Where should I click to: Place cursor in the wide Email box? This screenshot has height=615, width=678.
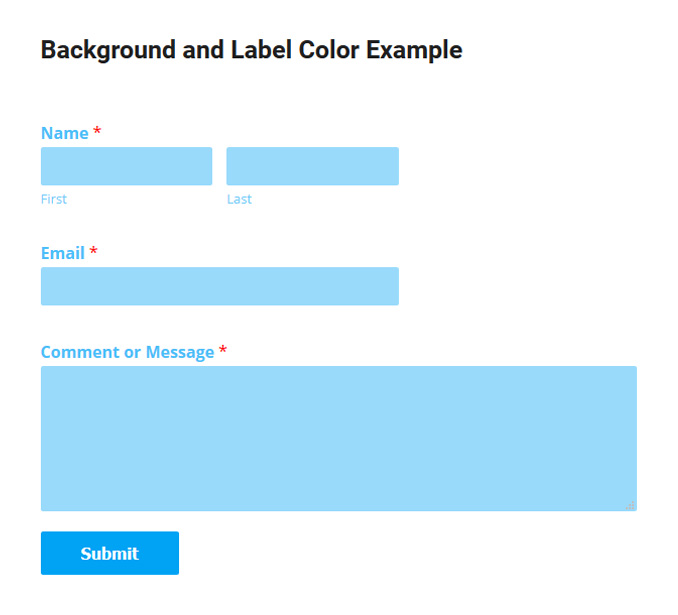point(219,286)
